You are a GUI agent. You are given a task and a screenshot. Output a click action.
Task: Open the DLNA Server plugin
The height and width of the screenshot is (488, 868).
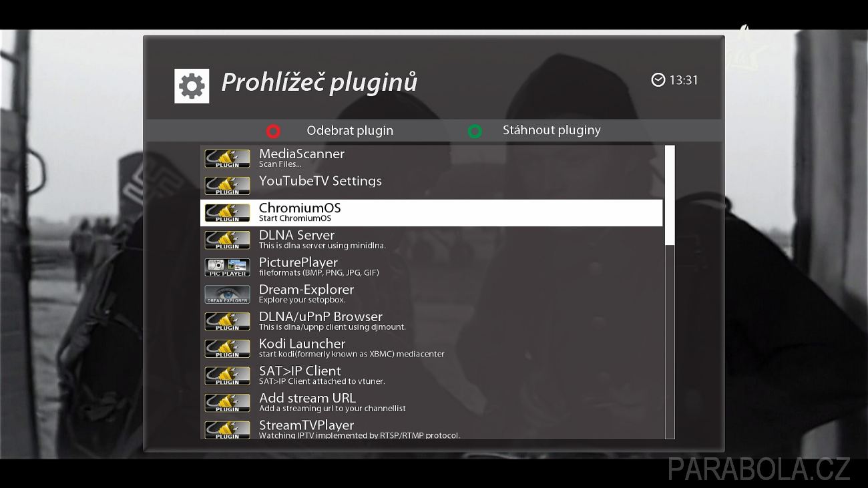tap(431, 240)
